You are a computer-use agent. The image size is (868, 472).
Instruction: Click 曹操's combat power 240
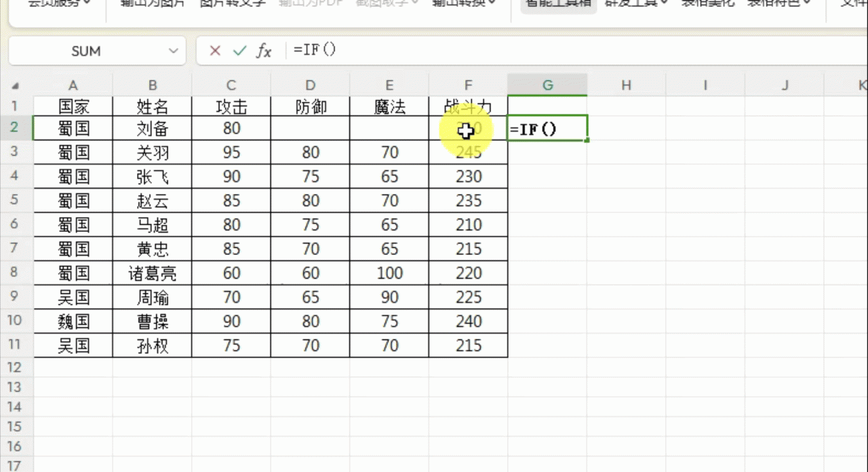coord(469,321)
